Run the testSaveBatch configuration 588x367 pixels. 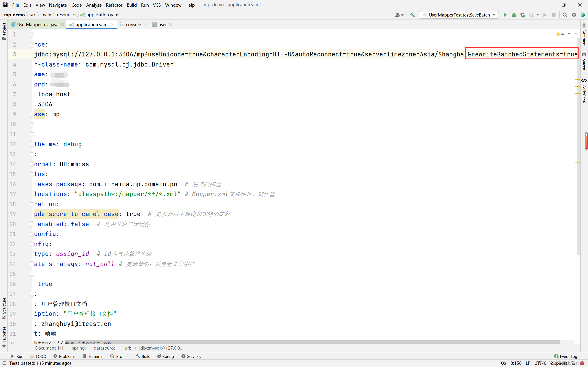click(505, 15)
